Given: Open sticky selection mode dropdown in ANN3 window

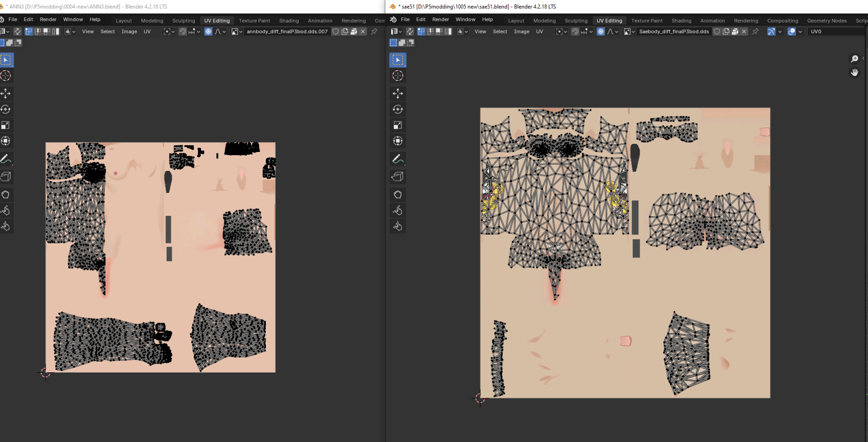Looking at the screenshot, I should point(70,32).
